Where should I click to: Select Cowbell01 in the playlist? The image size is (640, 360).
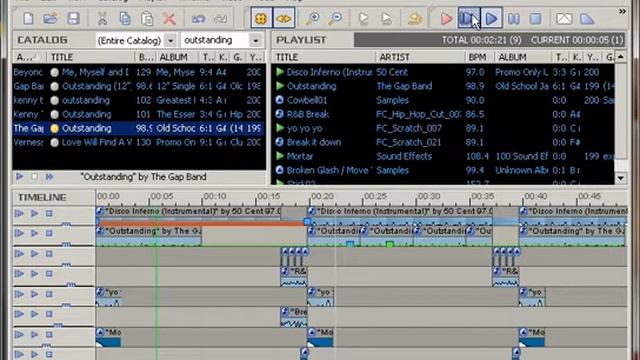tap(443, 100)
